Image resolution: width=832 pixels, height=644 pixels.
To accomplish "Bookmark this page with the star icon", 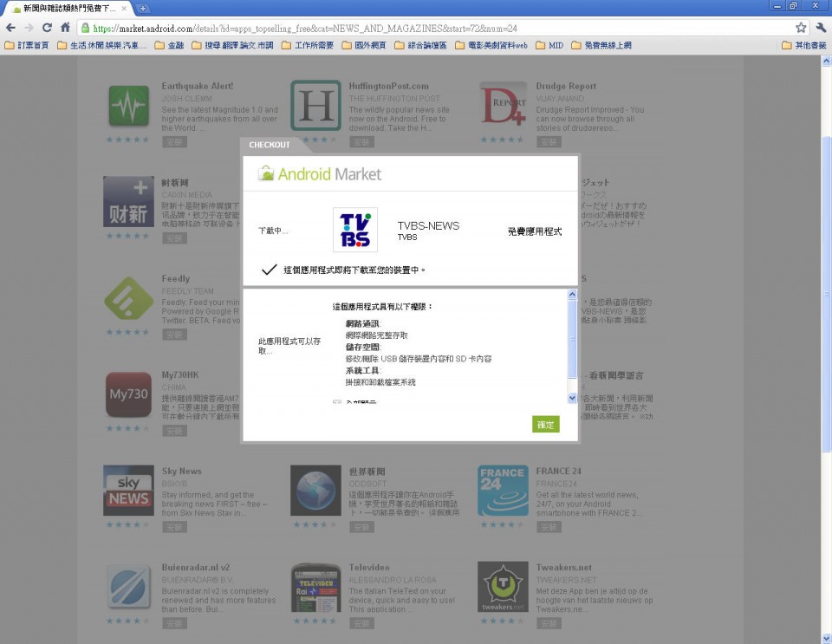I will pos(801,28).
